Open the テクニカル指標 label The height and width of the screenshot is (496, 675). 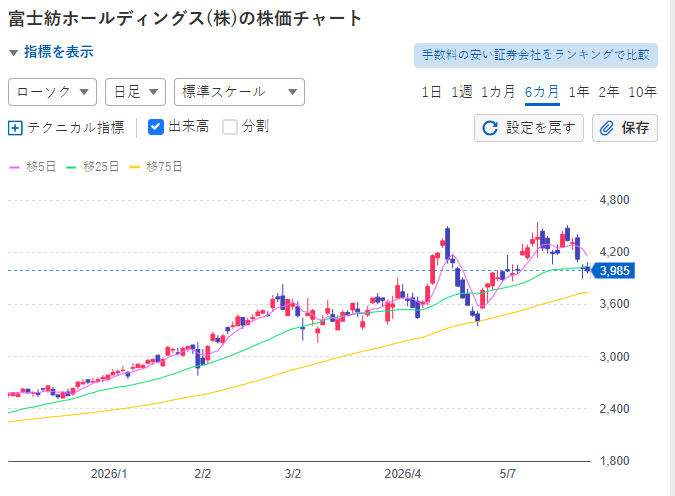coord(76,128)
